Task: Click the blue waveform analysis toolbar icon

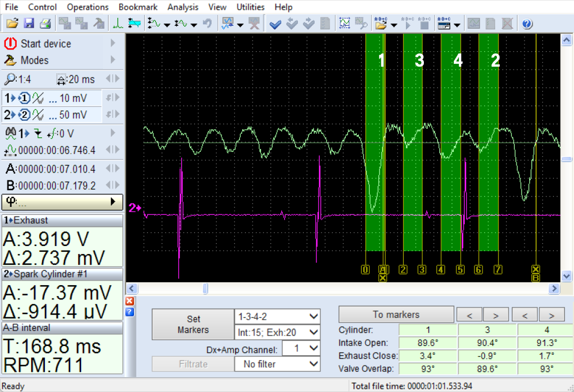Action: click(228, 24)
